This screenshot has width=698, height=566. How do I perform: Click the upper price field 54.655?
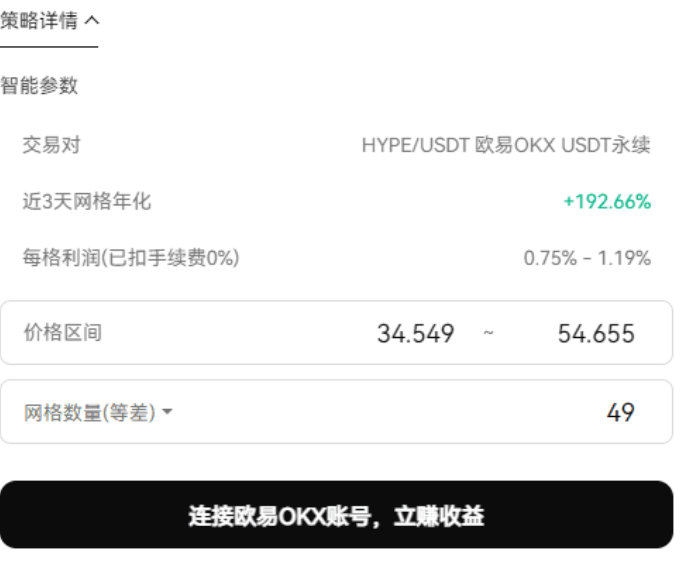pyautogui.click(x=596, y=333)
